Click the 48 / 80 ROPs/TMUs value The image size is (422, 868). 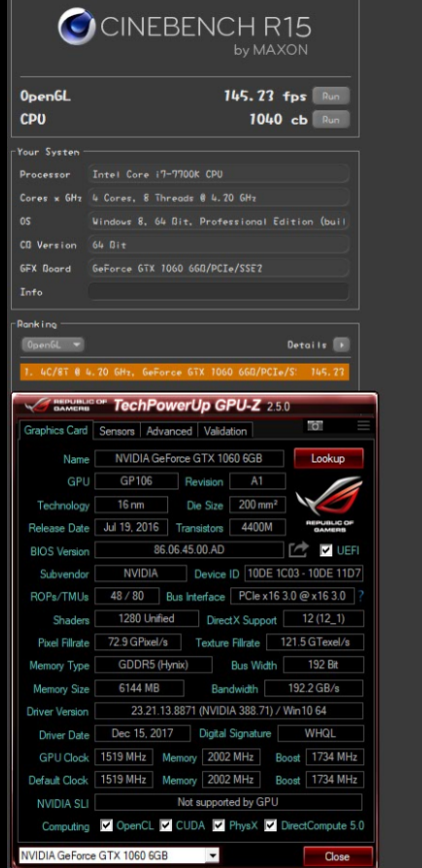128,596
